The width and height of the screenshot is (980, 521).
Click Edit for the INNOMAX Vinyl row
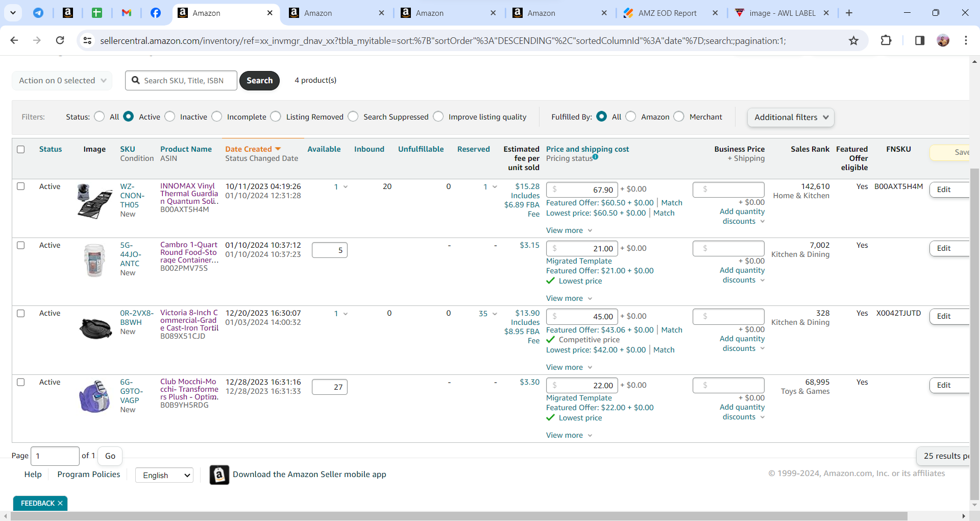tap(948, 190)
